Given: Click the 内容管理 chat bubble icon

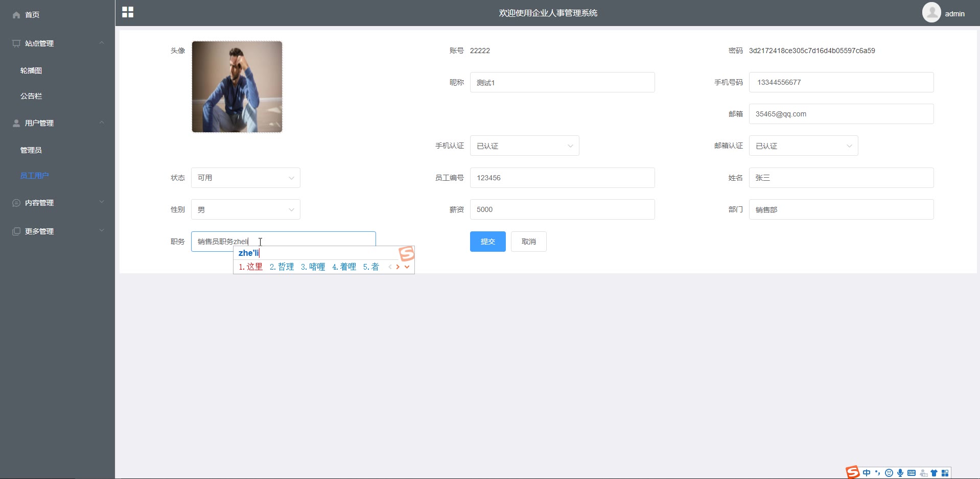Looking at the screenshot, I should pyautogui.click(x=16, y=203).
